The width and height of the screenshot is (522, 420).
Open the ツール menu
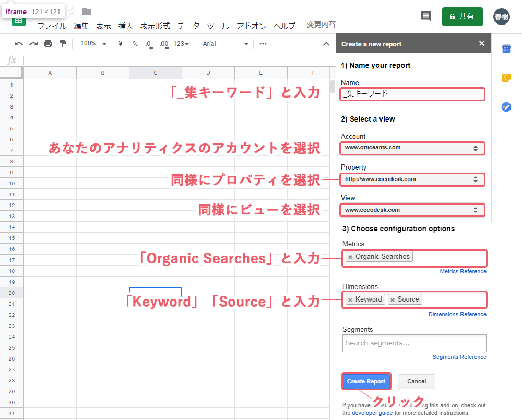pyautogui.click(x=218, y=26)
